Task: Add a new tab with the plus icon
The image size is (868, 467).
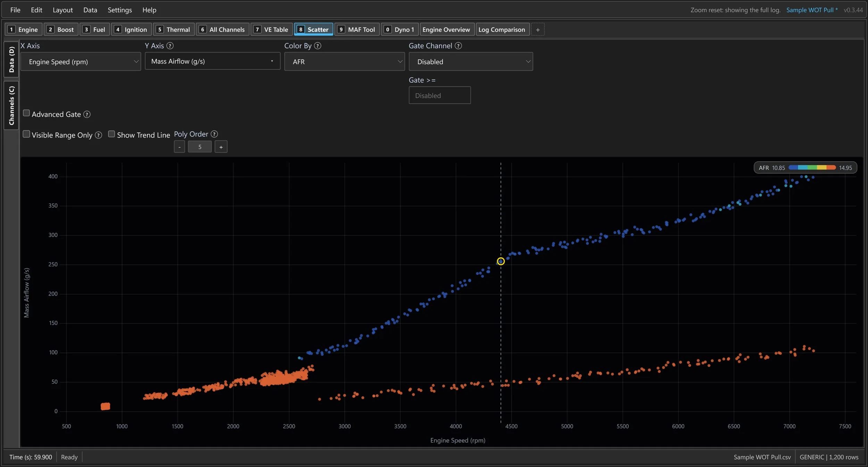Action: click(x=537, y=30)
